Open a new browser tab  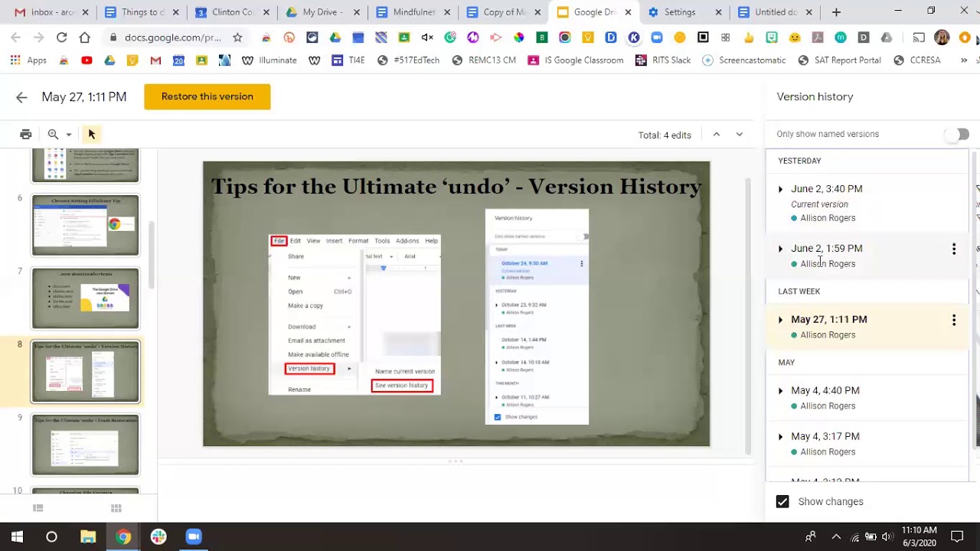coord(836,12)
